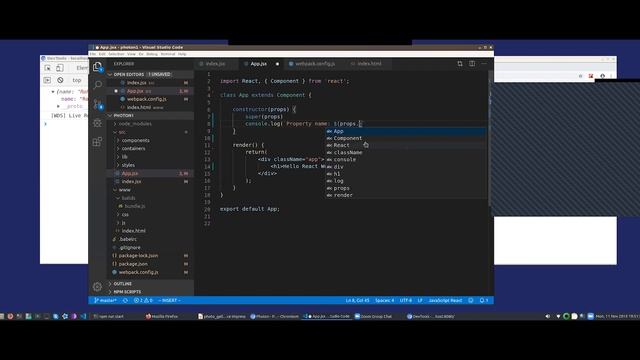640x360 pixels.
Task: Open Zoom Group Chat in taskbar
Action: pos(373,316)
